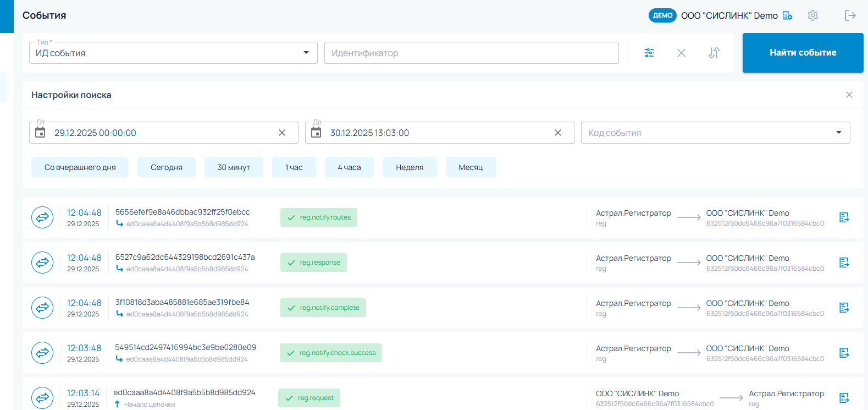The image size is (868, 410).
Task: Clear search with X icon beside identifier field
Action: (681, 53)
